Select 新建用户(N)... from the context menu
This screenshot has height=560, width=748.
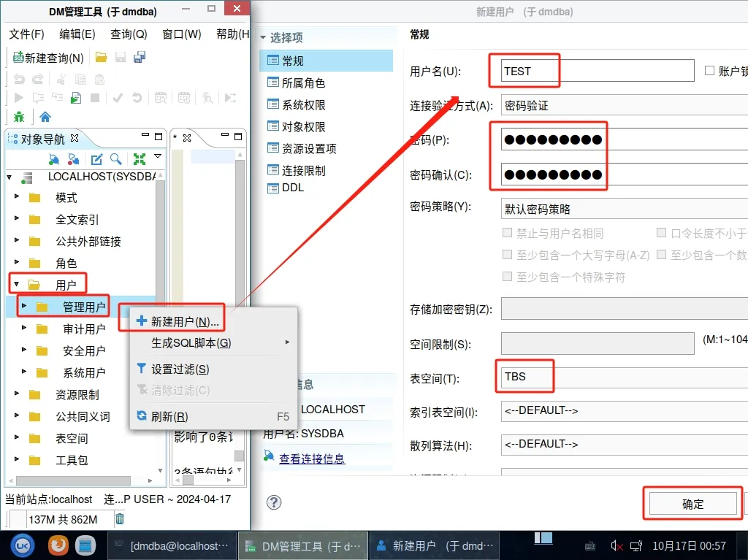[x=185, y=322]
